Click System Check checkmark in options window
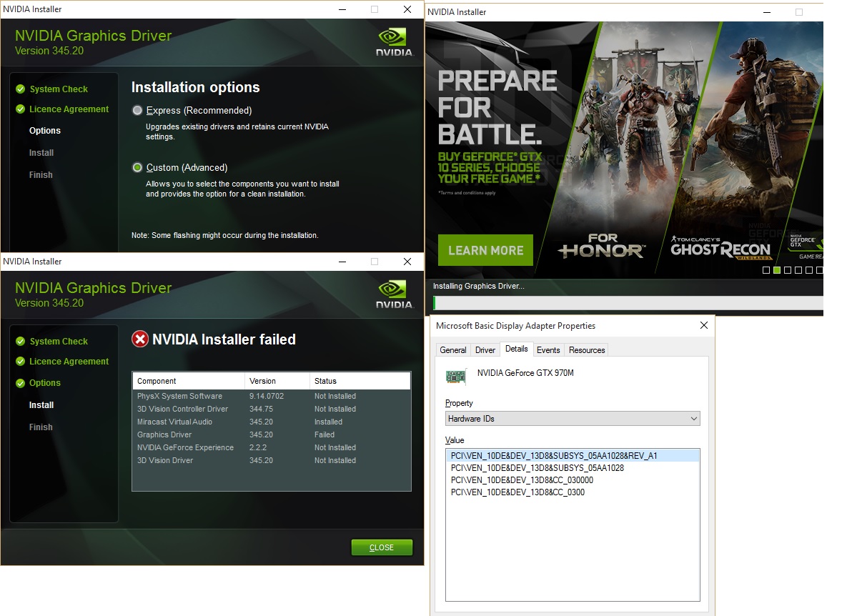The height and width of the screenshot is (616, 857). click(20, 89)
